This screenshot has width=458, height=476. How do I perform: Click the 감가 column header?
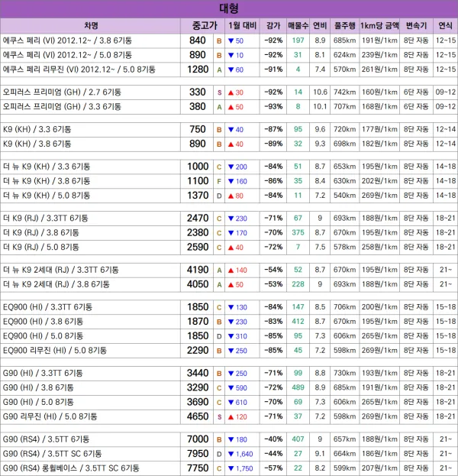click(273, 25)
